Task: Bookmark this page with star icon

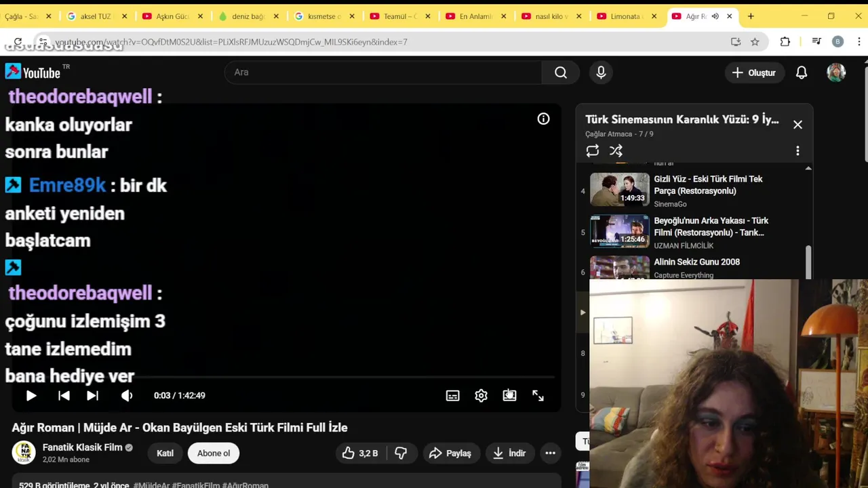Action: point(755,42)
